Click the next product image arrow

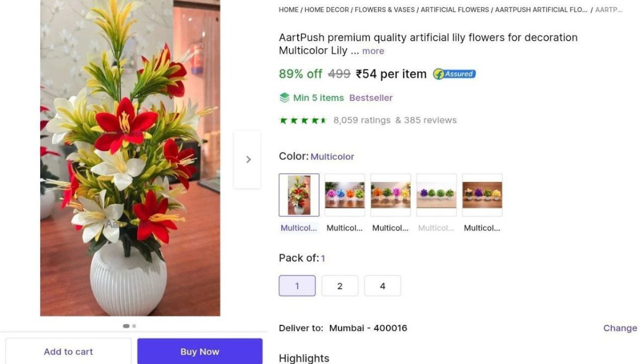pyautogui.click(x=248, y=159)
